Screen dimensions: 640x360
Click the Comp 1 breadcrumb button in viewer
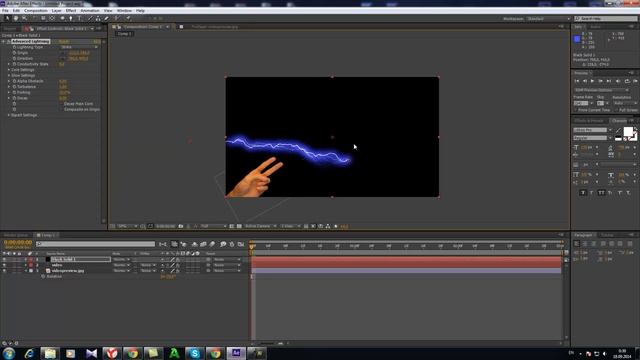(124, 34)
